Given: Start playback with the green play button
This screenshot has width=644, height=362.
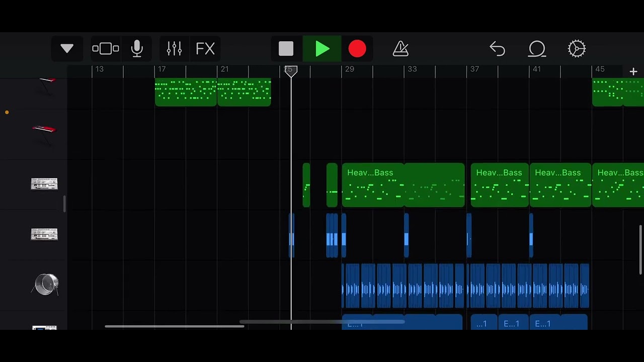Looking at the screenshot, I should (323, 49).
